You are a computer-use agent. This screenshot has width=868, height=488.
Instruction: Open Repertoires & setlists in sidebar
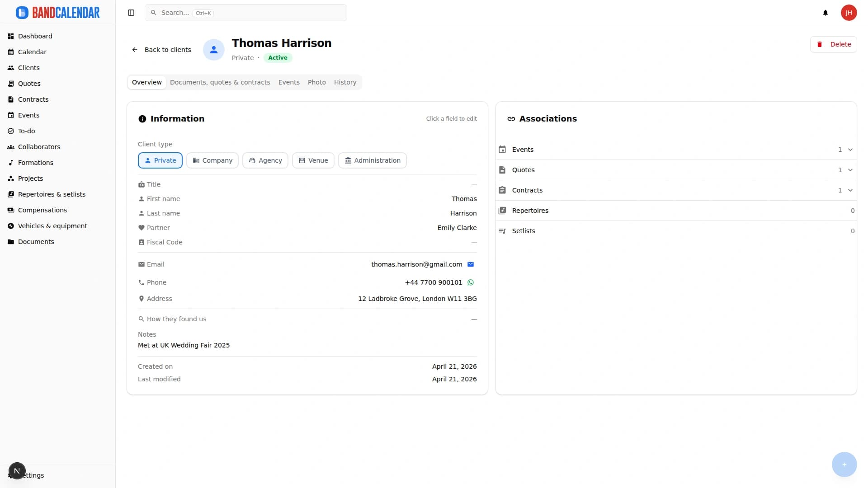58,194
